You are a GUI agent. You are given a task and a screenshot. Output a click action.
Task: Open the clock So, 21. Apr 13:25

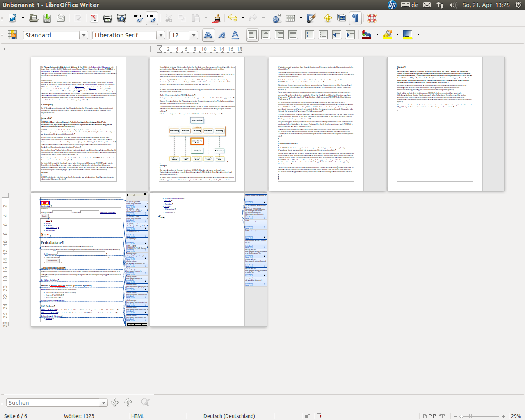click(x=486, y=5)
